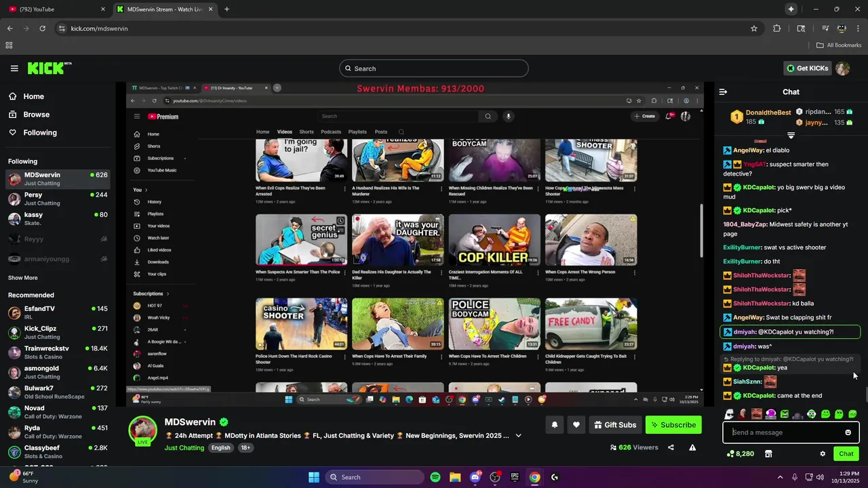
Task: Open the Get KICKs purchase button
Action: [x=807, y=68]
